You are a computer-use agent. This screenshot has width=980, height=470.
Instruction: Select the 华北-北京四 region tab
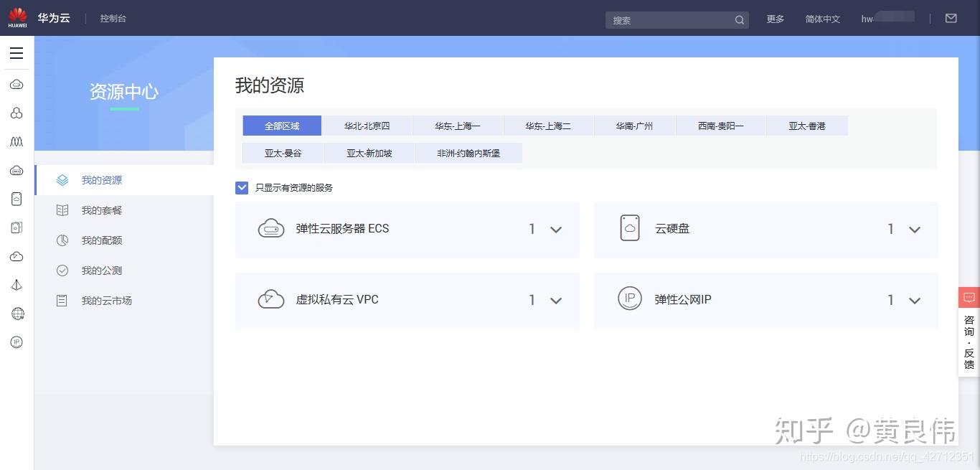click(x=367, y=126)
